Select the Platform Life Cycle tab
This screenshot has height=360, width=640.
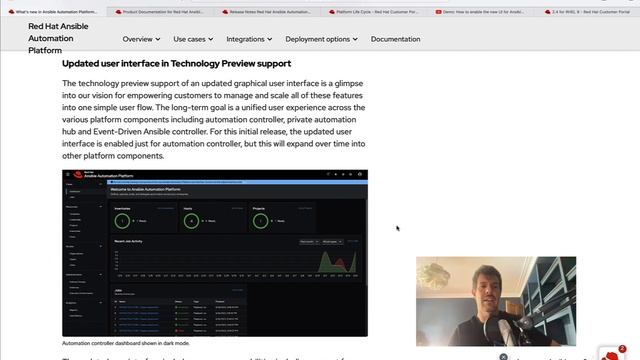[373, 12]
